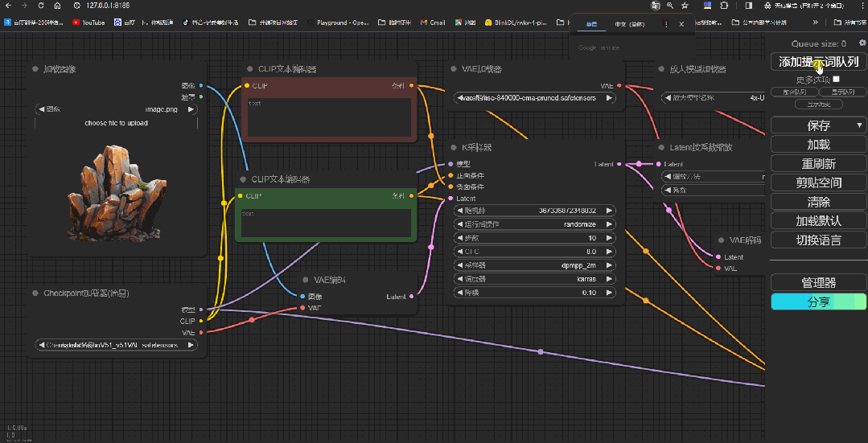Open the 缩放方法 dropdown in Latent scale node
The width and height of the screenshot is (868, 443).
[x=713, y=176]
